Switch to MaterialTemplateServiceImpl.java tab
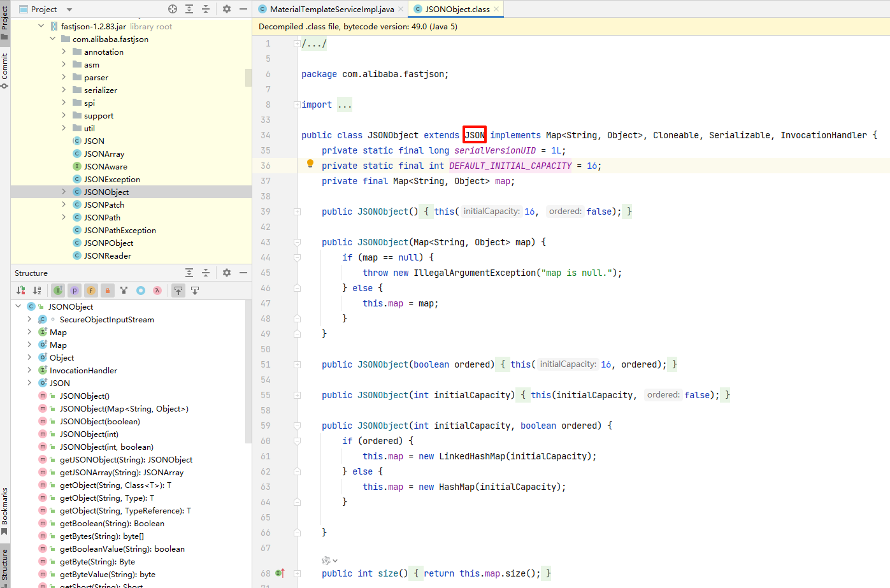 point(331,9)
